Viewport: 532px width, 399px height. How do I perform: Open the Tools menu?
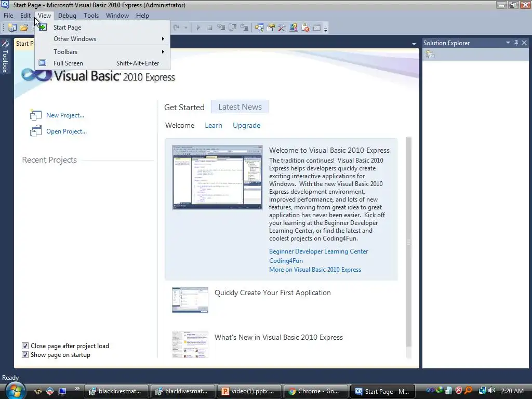(91, 15)
